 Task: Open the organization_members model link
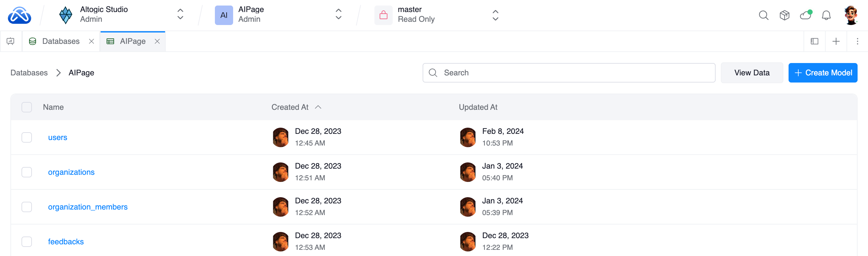88,207
